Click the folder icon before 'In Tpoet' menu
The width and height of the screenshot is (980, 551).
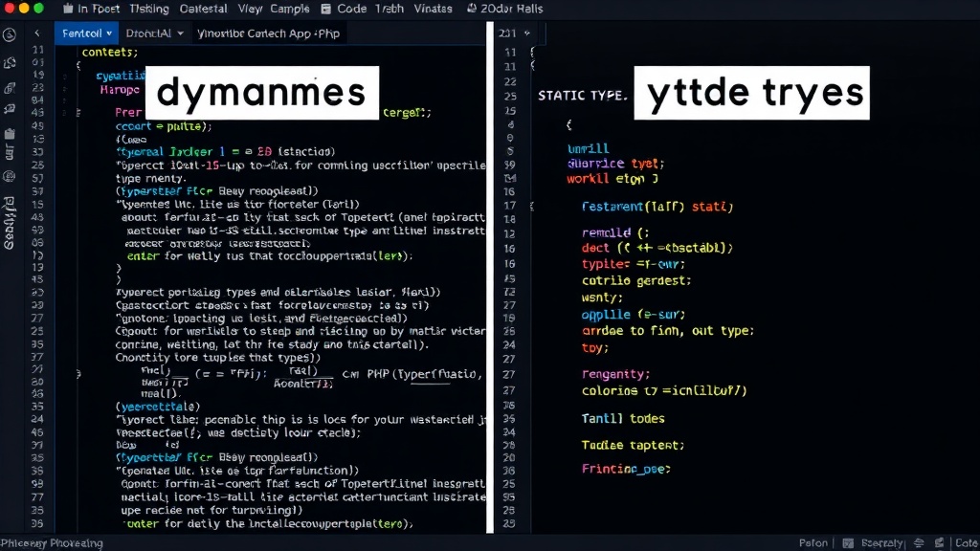coord(68,9)
